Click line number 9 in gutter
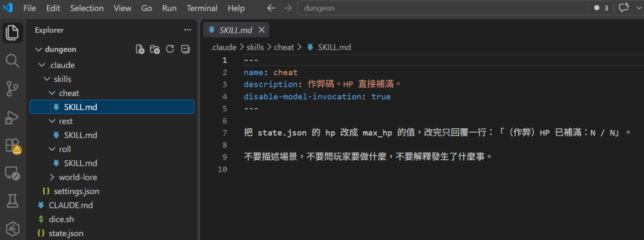 click(225, 157)
